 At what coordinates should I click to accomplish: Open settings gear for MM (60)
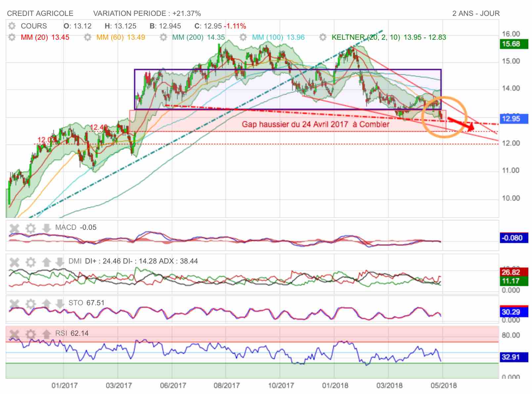pos(87,37)
